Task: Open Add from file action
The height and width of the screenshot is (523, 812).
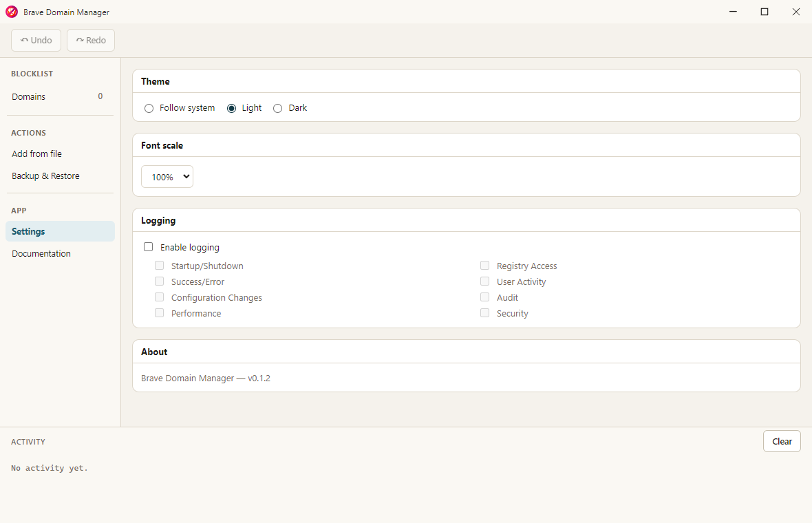Action: [60, 153]
